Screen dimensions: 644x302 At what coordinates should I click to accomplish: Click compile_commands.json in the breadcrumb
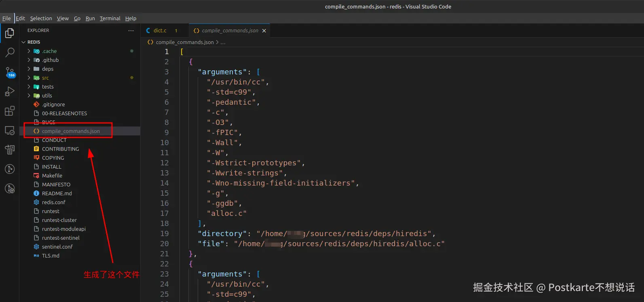pyautogui.click(x=185, y=42)
